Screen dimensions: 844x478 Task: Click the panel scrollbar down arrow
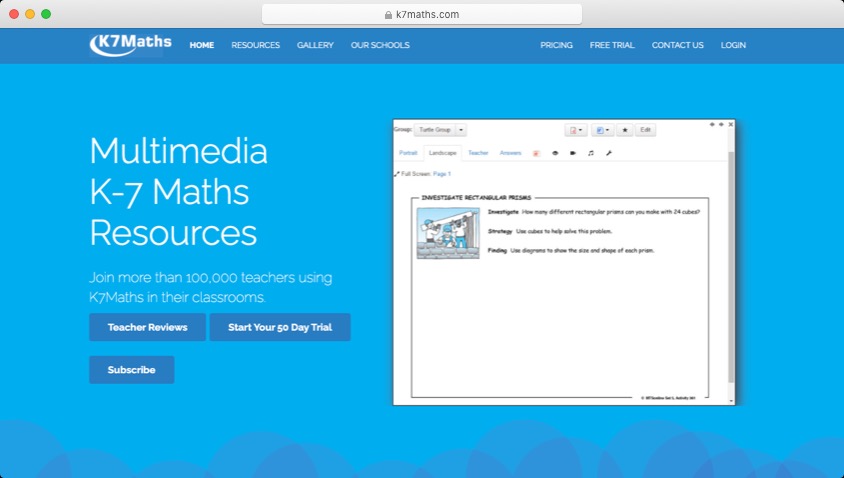tap(731, 401)
